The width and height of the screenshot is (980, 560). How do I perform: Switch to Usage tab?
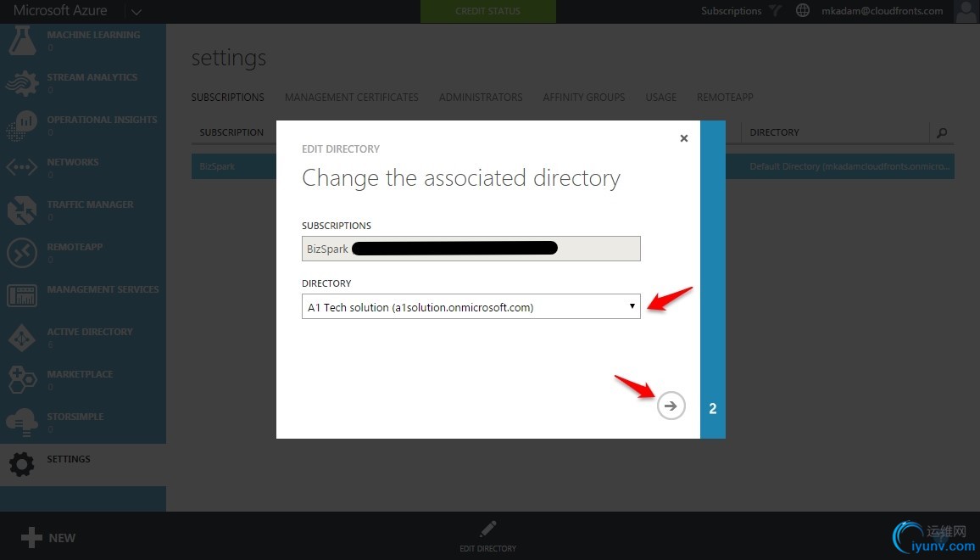pos(660,97)
